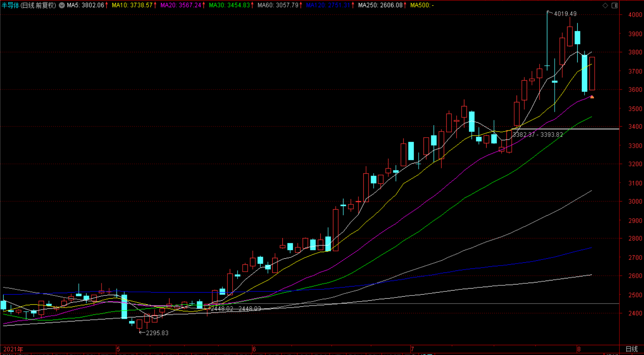Click the MA20: 3567.24 indicator label

(x=180, y=5)
